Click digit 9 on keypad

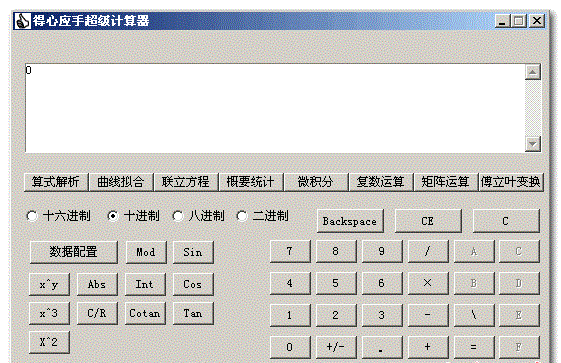point(382,251)
